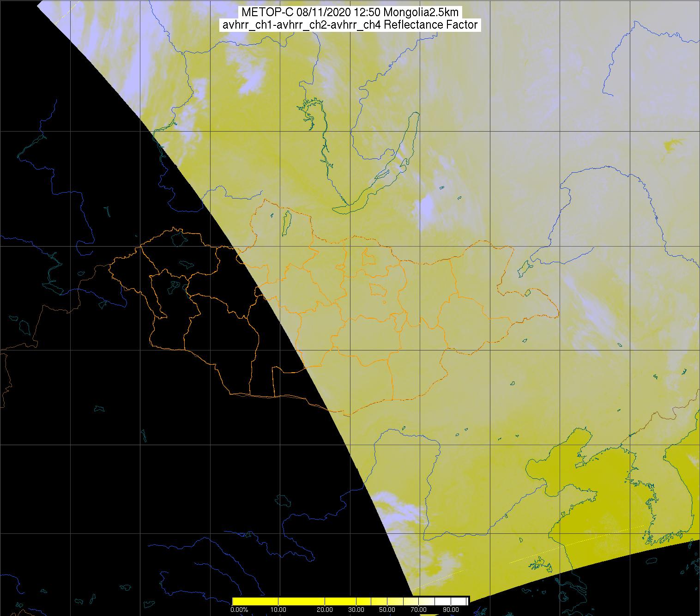The width and height of the screenshot is (700, 616).
Task: Click the "70.00" colorbar label
Action: pyautogui.click(x=418, y=610)
